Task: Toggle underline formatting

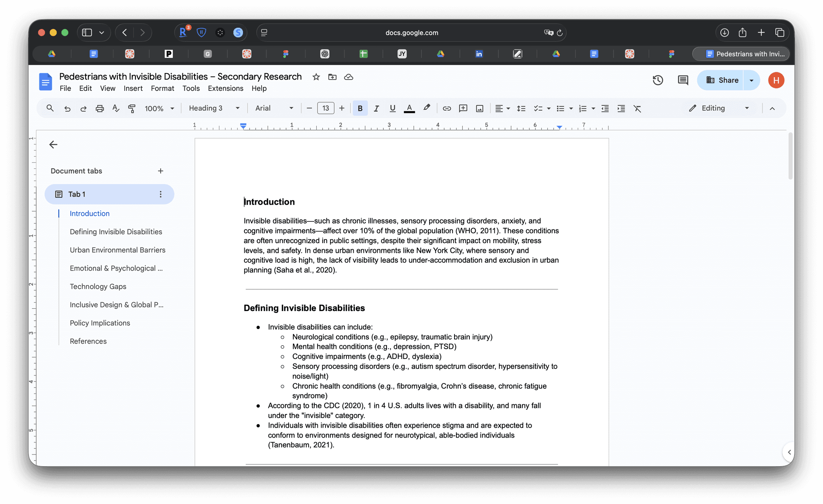Action: (x=393, y=108)
